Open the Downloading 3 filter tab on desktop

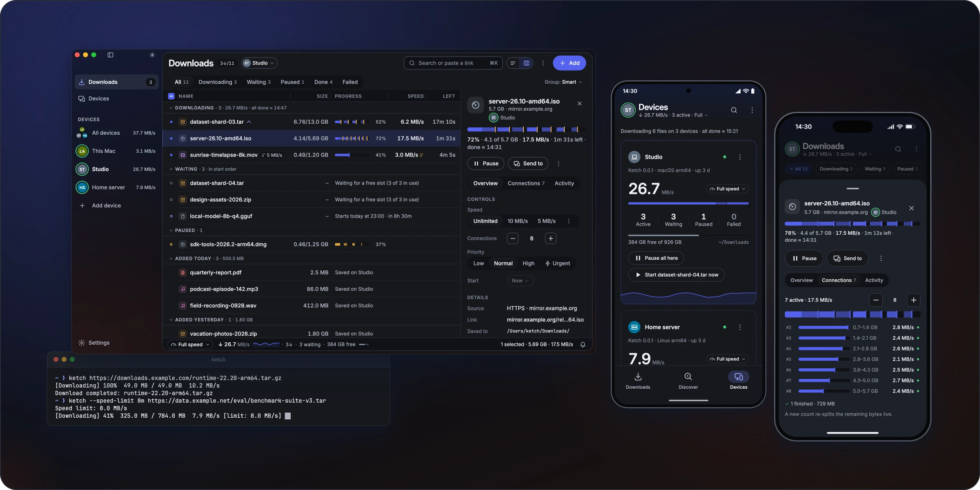click(217, 82)
